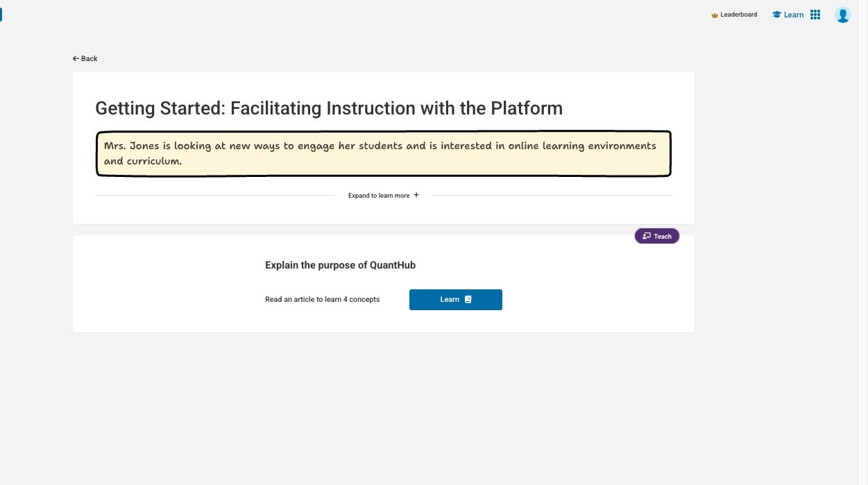Click the graduation cap icon in header
The image size is (868, 485).
(776, 15)
